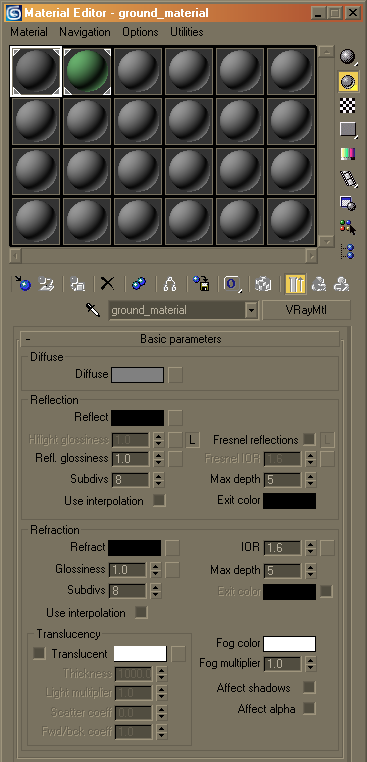This screenshot has height=762, width=367.
Task: Click the Translucent map button
Action: (178, 654)
